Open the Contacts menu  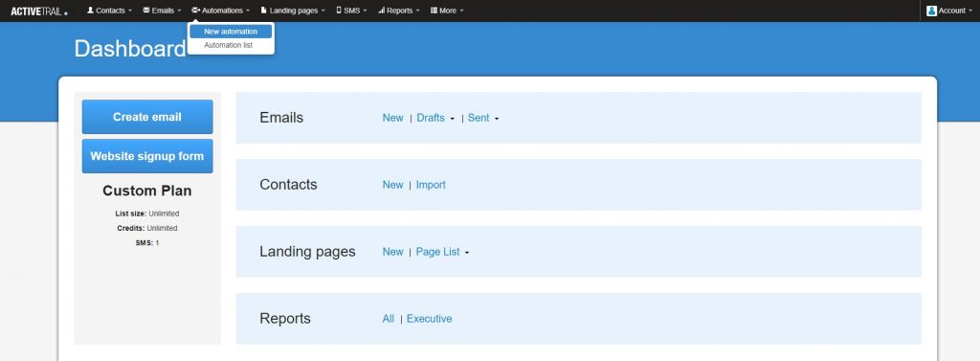(109, 11)
